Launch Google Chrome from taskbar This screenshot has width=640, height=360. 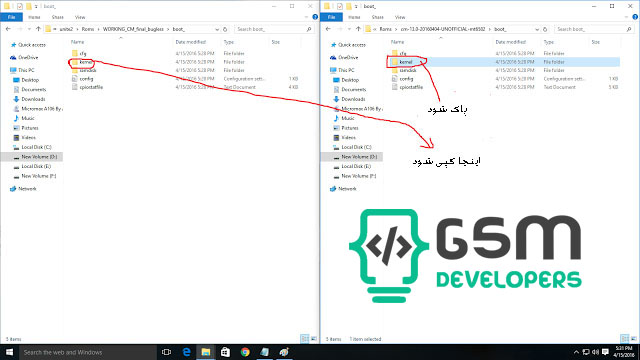point(245,352)
